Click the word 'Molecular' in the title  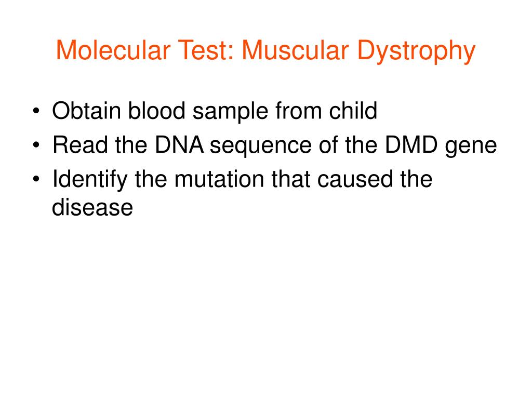point(113,50)
